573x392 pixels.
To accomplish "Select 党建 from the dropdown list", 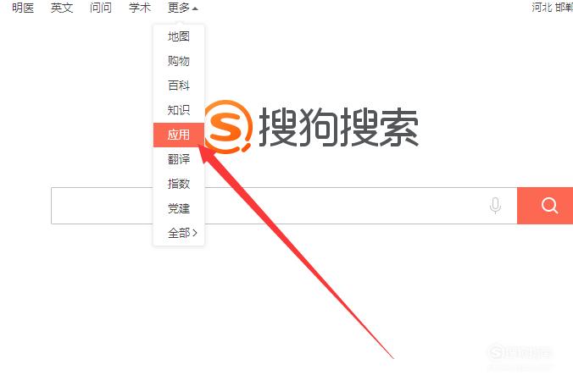I will coord(179,208).
